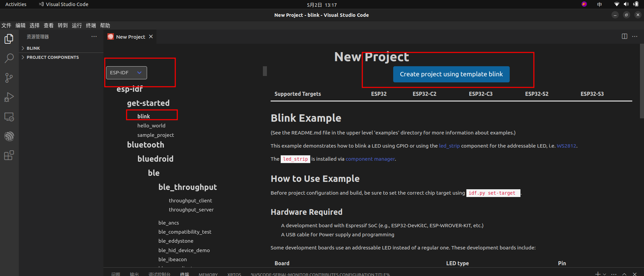This screenshot has width=644, height=276.
Task: Open the Wi-Fi network indicator in top bar
Action: [616, 4]
